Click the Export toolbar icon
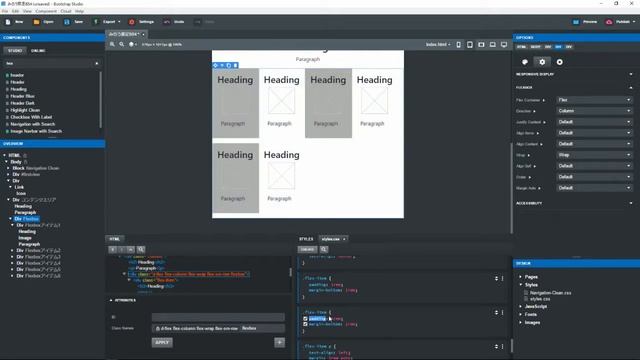 [96, 22]
